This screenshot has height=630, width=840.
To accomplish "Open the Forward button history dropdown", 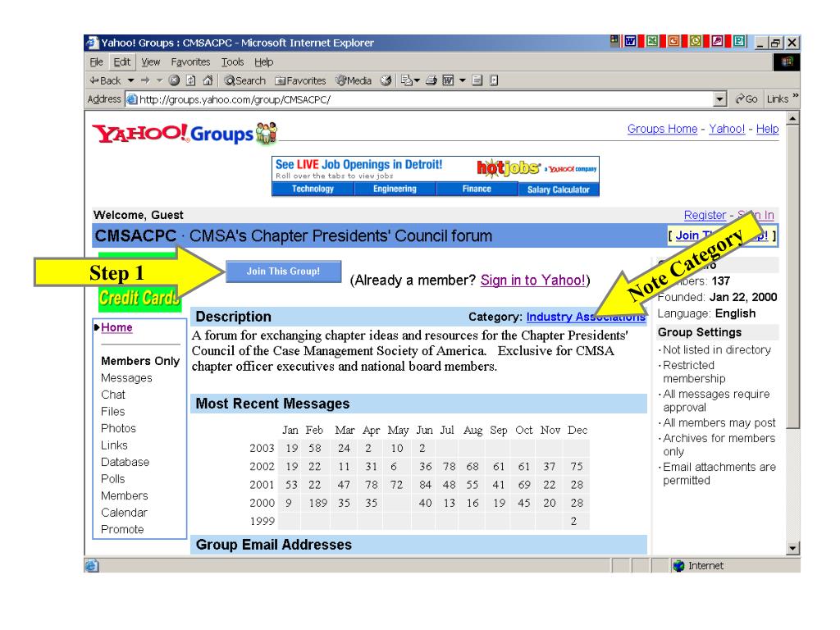I will pyautogui.click(x=159, y=80).
